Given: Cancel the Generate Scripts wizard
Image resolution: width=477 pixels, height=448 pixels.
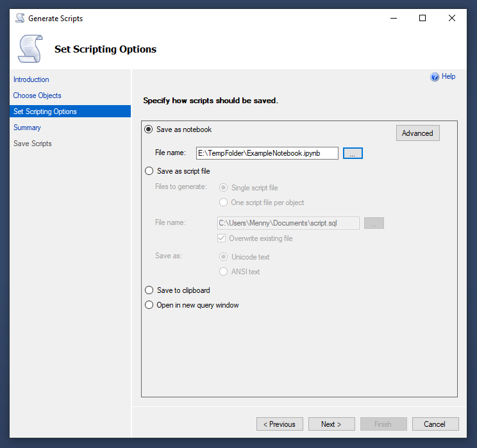Looking at the screenshot, I should tap(434, 424).
